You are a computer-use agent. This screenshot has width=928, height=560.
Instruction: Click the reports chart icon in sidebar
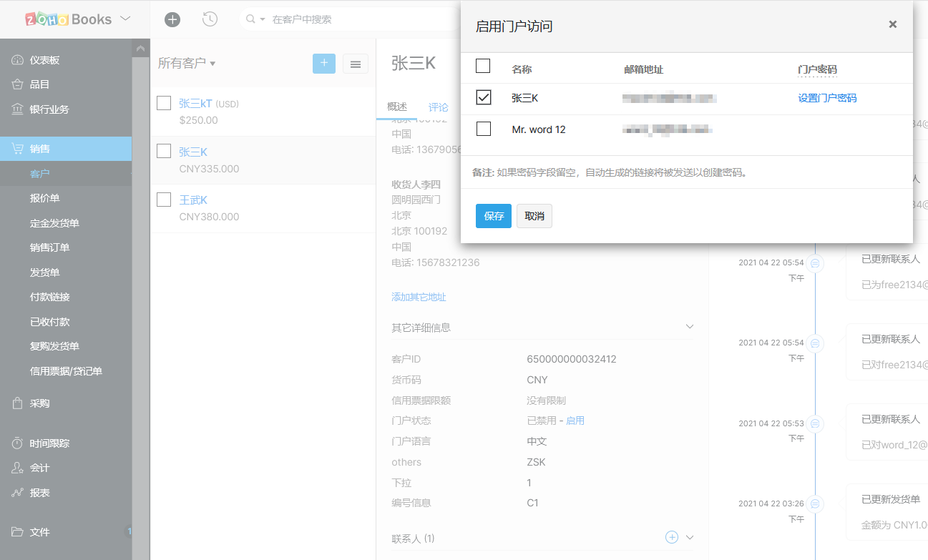pos(17,493)
